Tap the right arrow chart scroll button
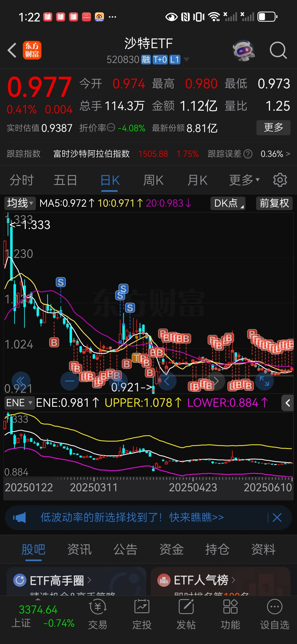Viewport: 297px width, 644px height. [x=216, y=381]
